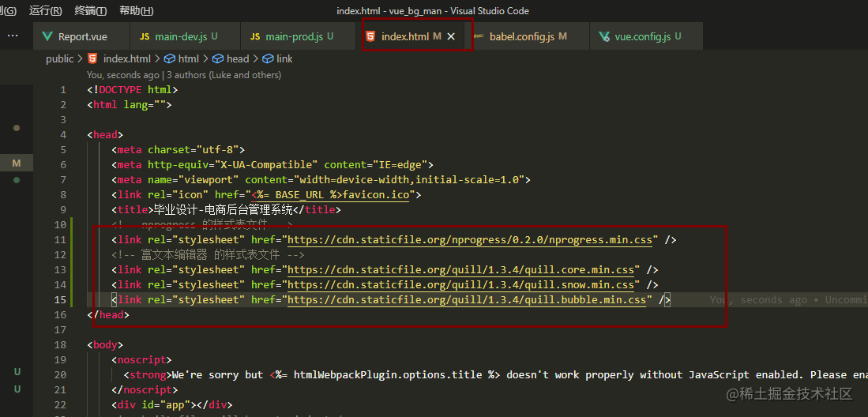Click the <!DOCTYPE html> line
Image resolution: width=868 pixels, height=417 pixels.
coord(133,90)
